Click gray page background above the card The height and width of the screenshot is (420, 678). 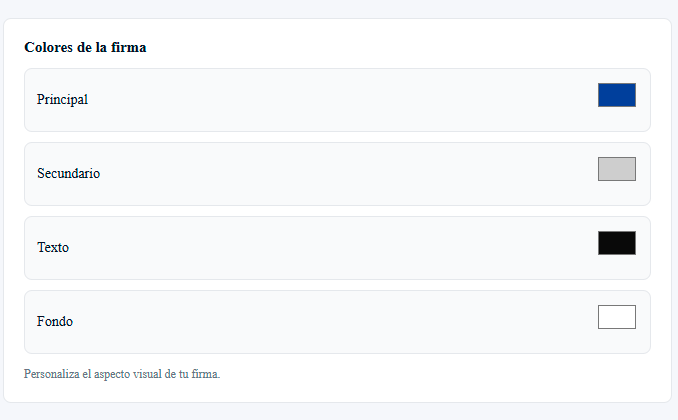point(340,8)
